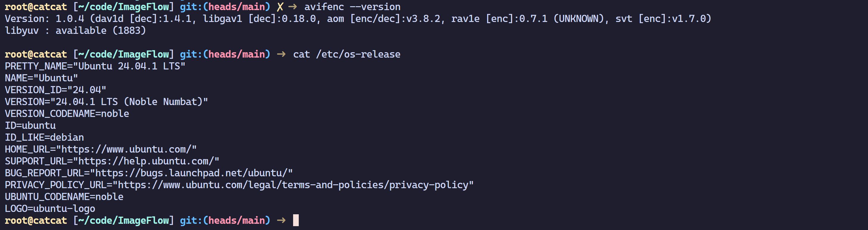Click the last prompt's arrow symbol

(281, 220)
